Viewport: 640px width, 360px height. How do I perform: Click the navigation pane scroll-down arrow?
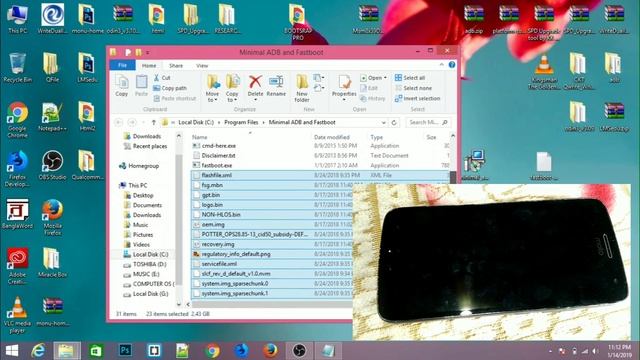179,304
